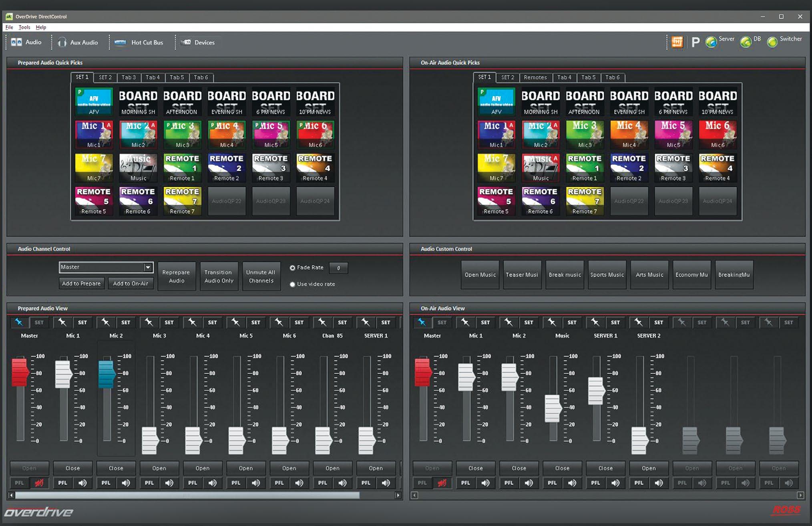Select the Use video rate option
812x526 pixels.
293,284
